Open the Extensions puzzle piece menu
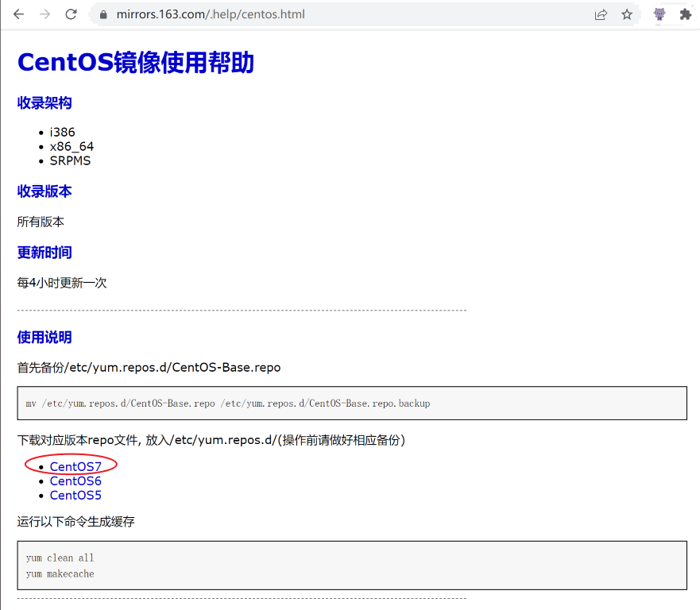 coord(685,14)
